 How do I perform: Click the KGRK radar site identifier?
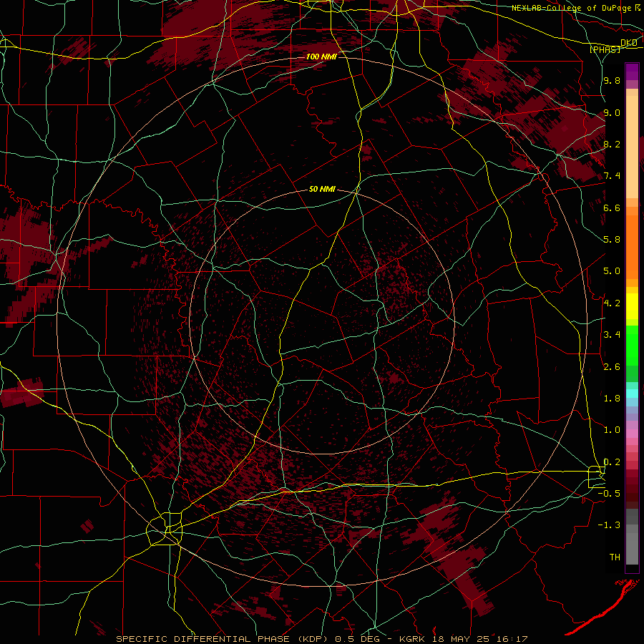coord(412,639)
